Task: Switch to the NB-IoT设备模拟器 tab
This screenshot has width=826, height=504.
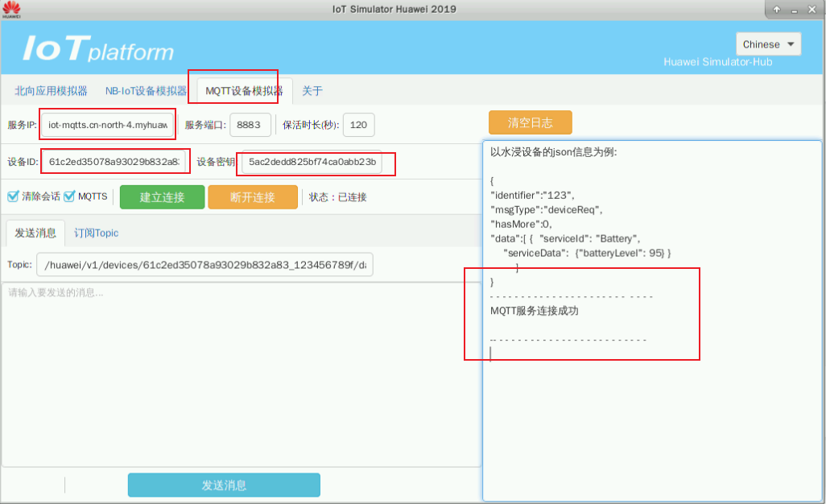Action: tap(146, 91)
